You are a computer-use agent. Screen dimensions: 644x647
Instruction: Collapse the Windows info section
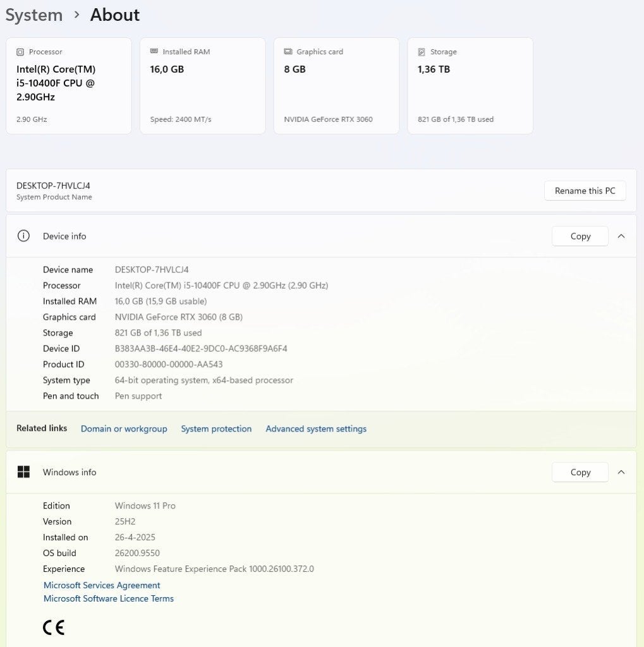tap(621, 472)
